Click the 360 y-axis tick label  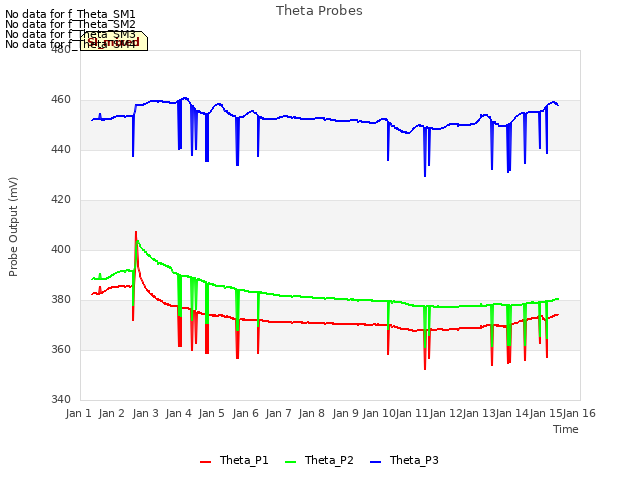(61, 349)
